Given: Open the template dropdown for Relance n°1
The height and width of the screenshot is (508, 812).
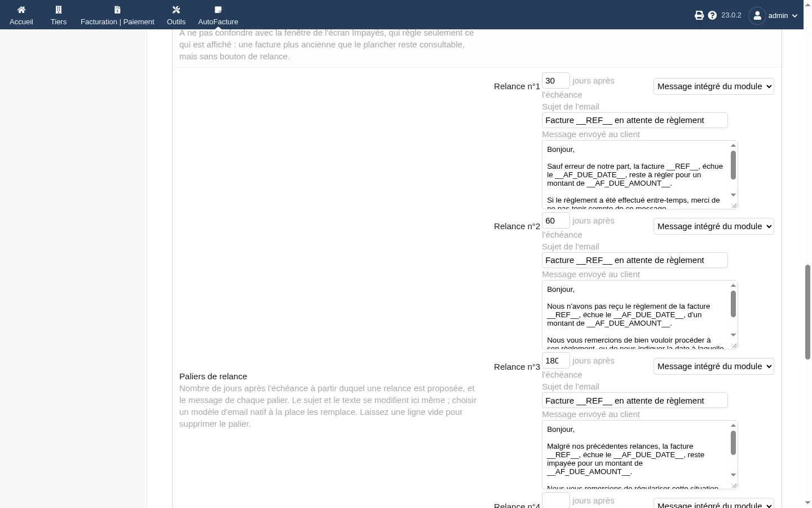Looking at the screenshot, I should point(714,86).
